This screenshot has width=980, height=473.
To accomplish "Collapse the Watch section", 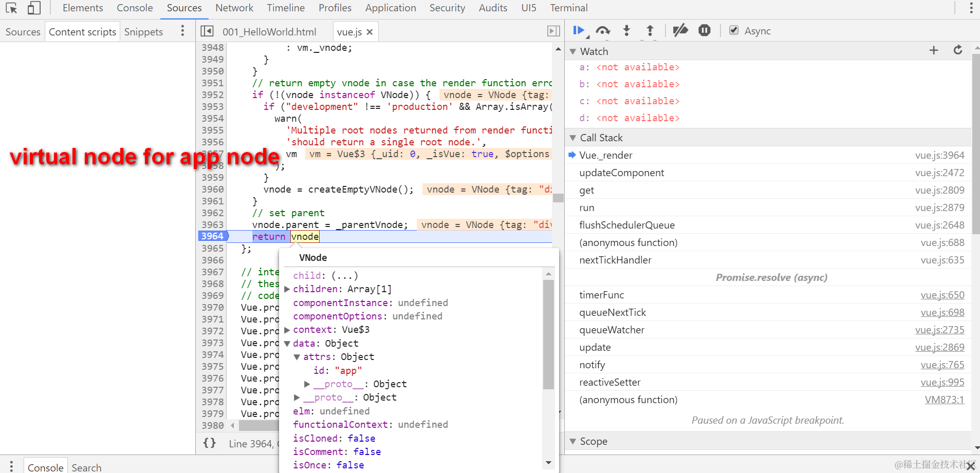I will (573, 51).
